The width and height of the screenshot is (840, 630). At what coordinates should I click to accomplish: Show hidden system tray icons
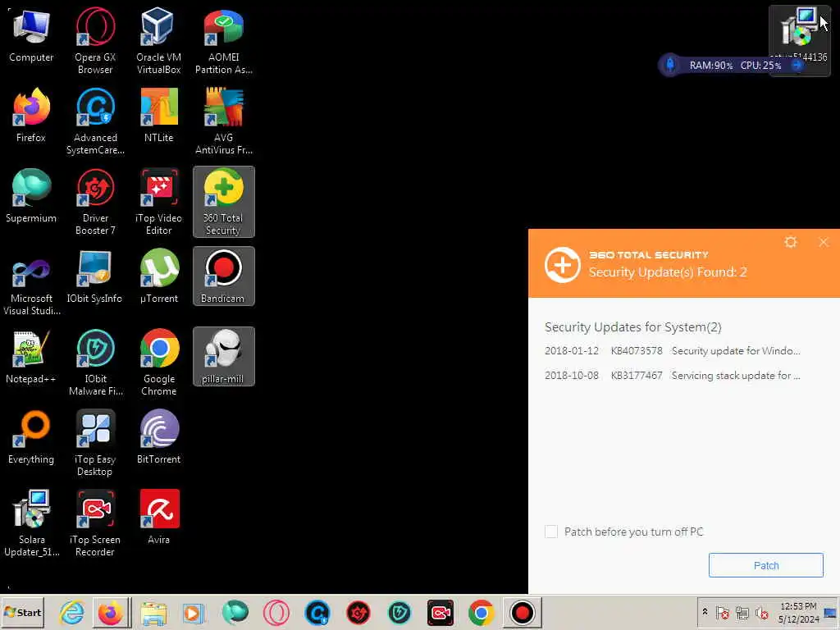(705, 612)
